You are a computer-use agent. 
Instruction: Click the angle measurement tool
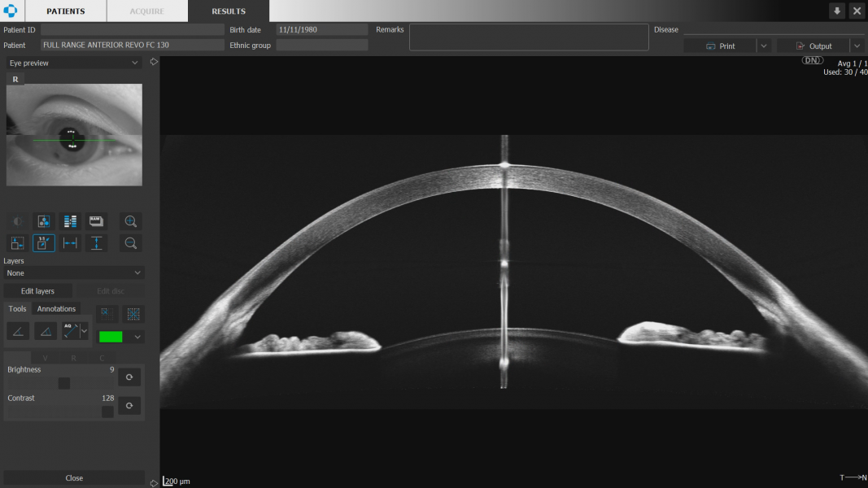click(18, 331)
